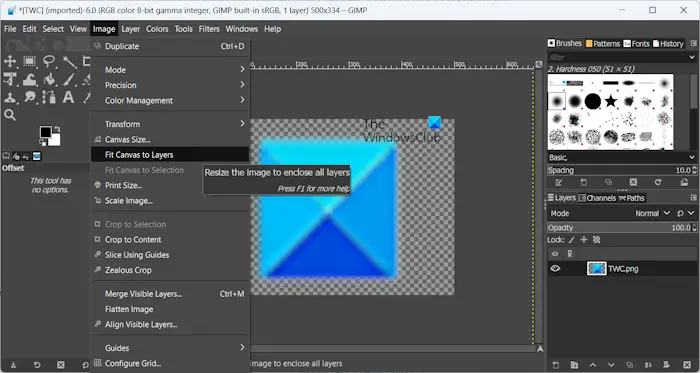Click the black foreground color swatch
The height and width of the screenshot is (373, 700).
[45, 132]
